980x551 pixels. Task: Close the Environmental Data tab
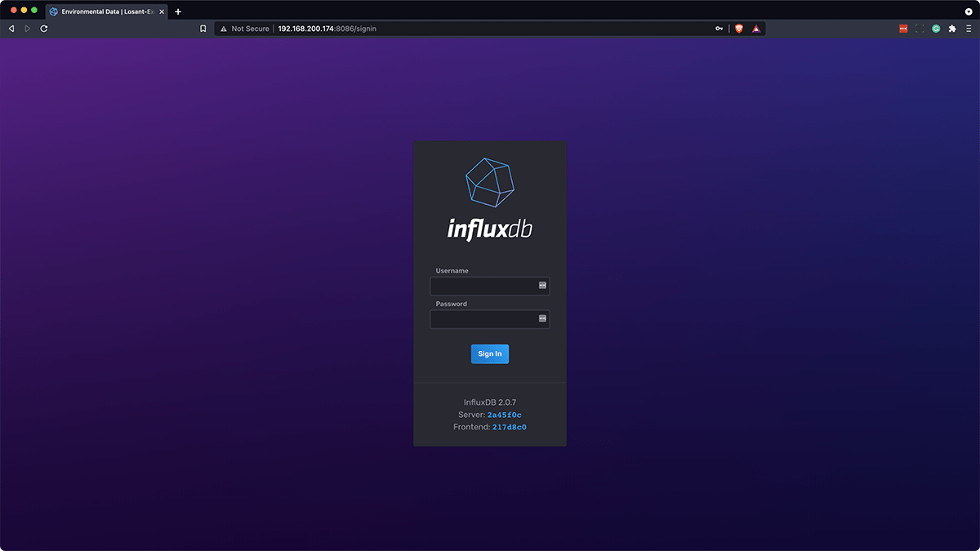[x=162, y=11]
